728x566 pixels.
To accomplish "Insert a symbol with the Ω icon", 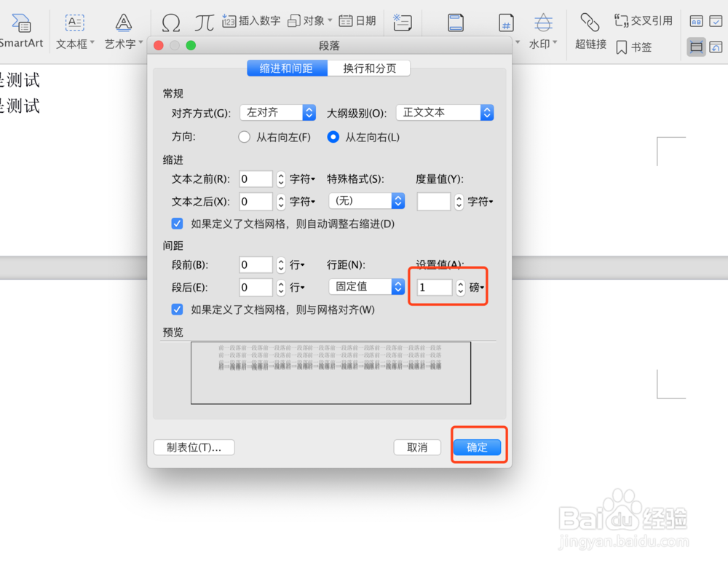I will (x=171, y=22).
